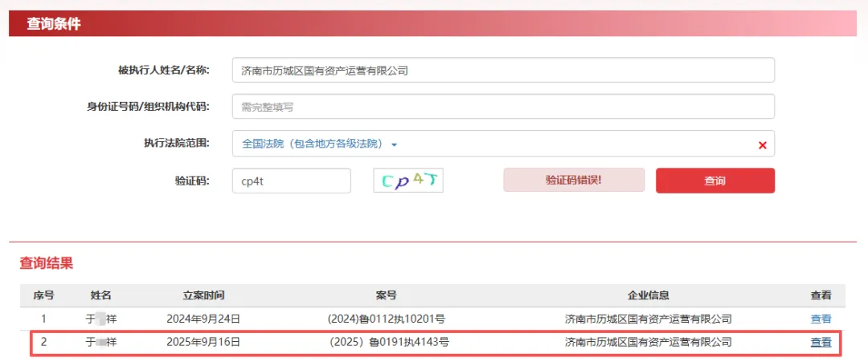This screenshot has width=868, height=362.
Task: Click the name cell in row 1
Action: click(x=100, y=319)
